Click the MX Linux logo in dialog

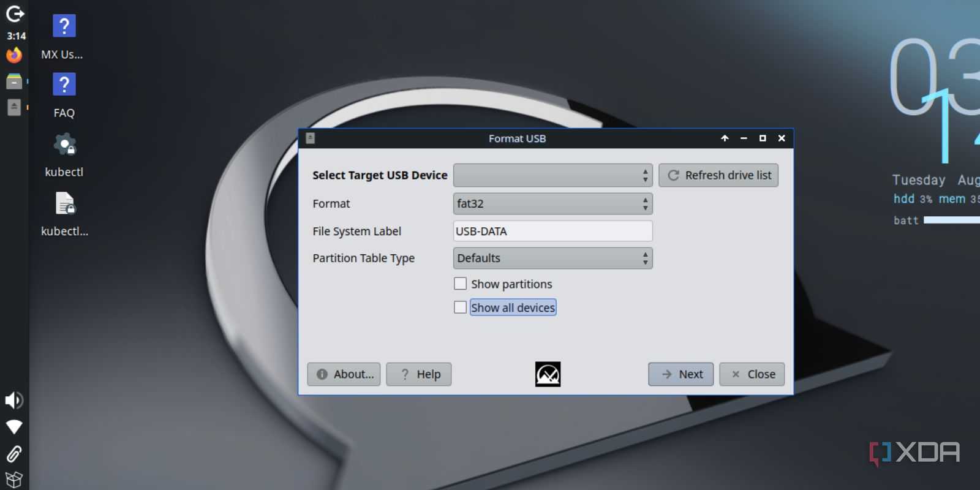[548, 374]
